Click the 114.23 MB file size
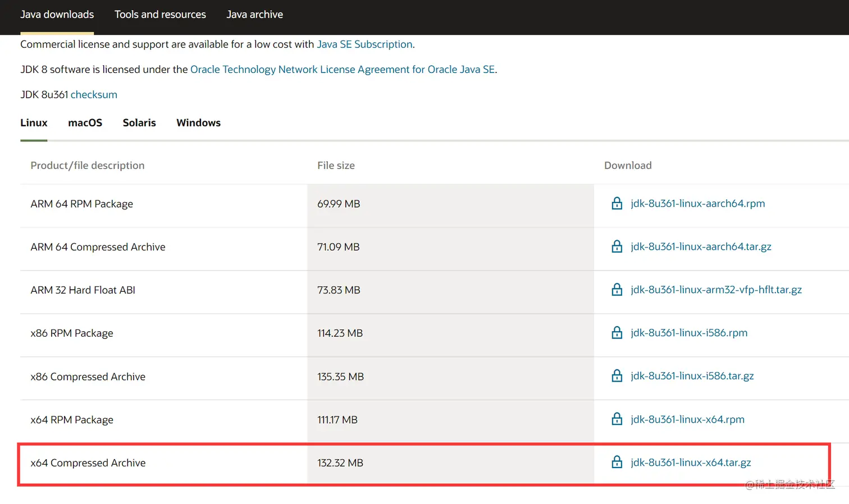The width and height of the screenshot is (849, 504). (340, 333)
